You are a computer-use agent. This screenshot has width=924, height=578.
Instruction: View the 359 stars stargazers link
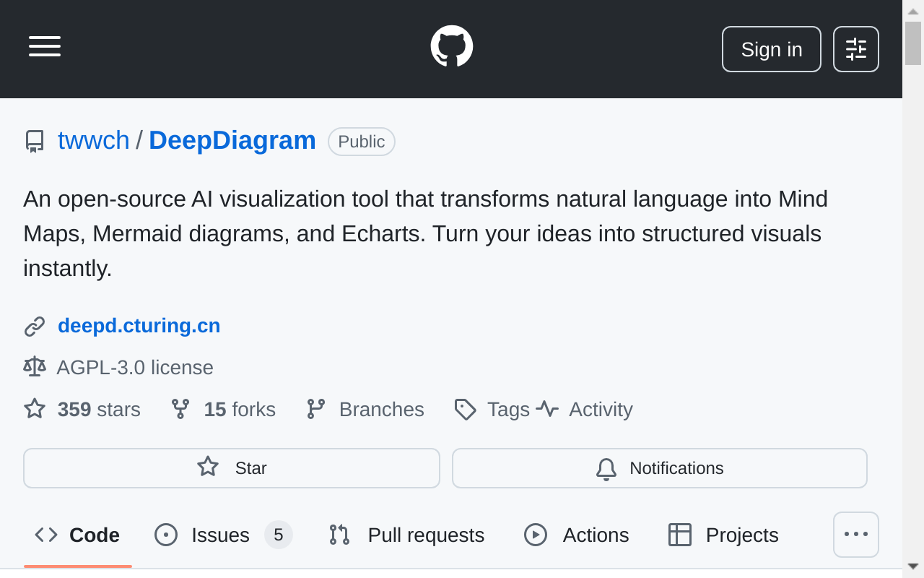(98, 409)
